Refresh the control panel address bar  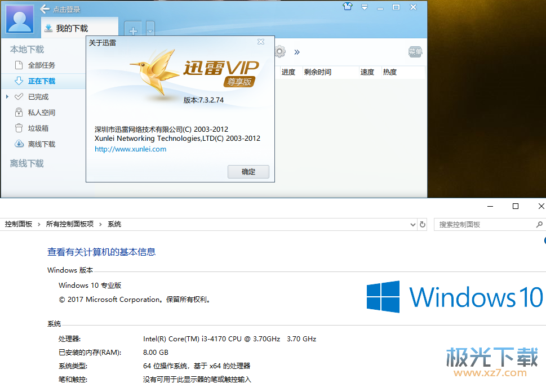[423, 225]
